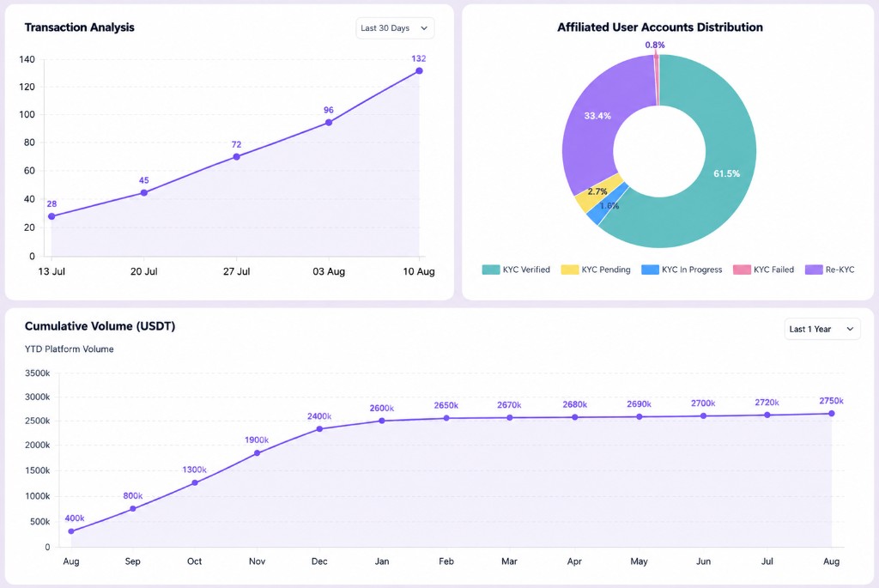Select the 800k data point for Sep
Image resolution: width=879 pixels, height=588 pixels.
point(133,509)
